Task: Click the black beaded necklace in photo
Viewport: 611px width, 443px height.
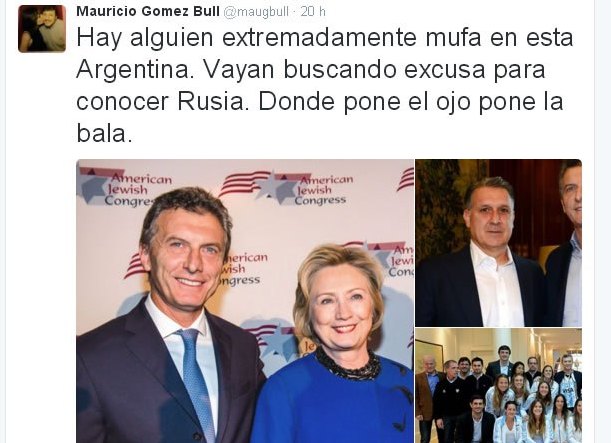Action: (348, 365)
